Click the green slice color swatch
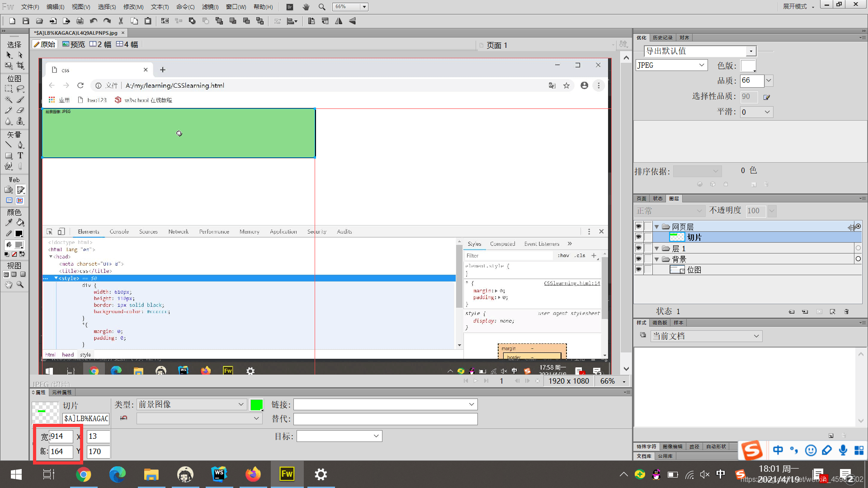 (x=256, y=405)
